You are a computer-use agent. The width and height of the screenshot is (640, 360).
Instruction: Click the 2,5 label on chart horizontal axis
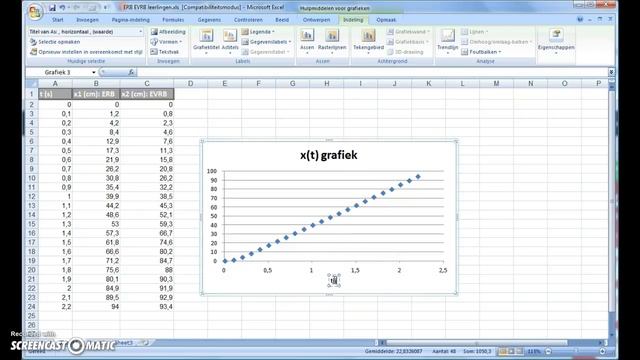[443, 270]
